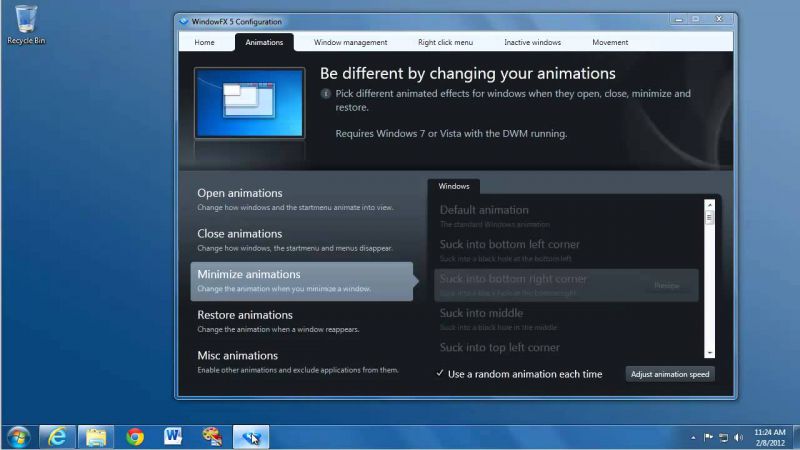Launch Internet Explorer from the taskbar

point(57,437)
